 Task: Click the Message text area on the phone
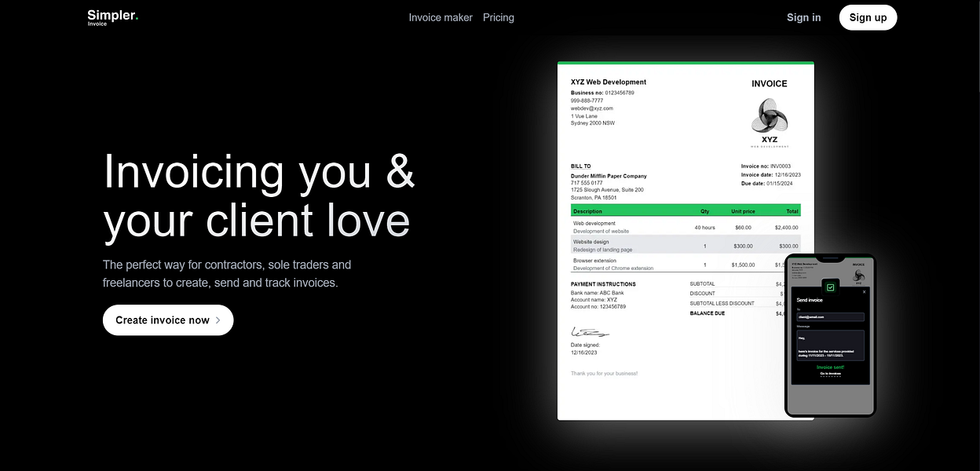pos(831,345)
